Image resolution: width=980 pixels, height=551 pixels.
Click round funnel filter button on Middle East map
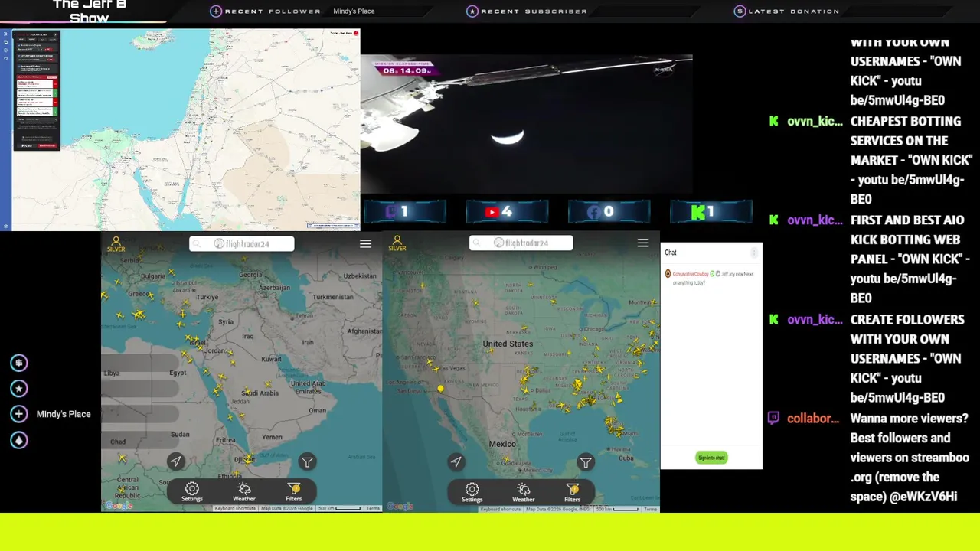(x=307, y=461)
